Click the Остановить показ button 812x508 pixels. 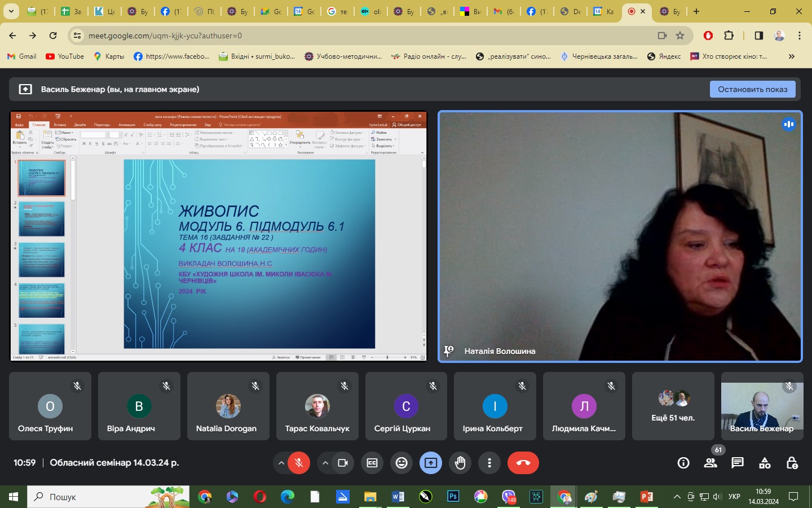[753, 89]
